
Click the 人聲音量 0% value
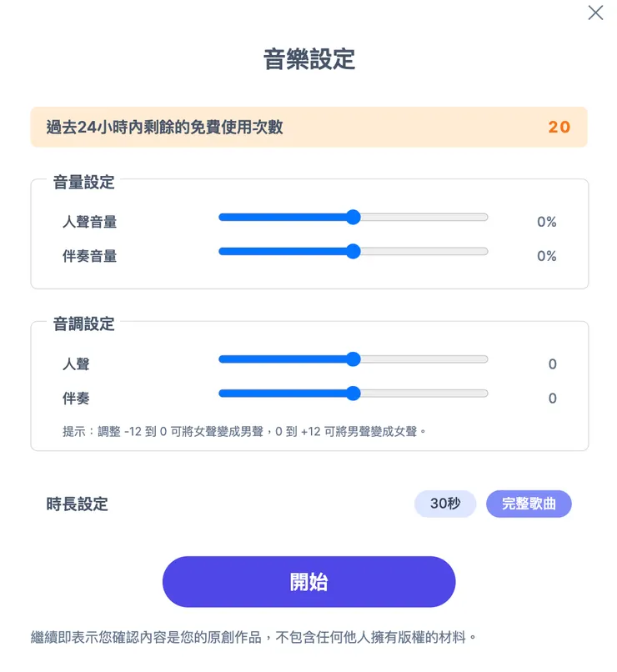(x=546, y=222)
